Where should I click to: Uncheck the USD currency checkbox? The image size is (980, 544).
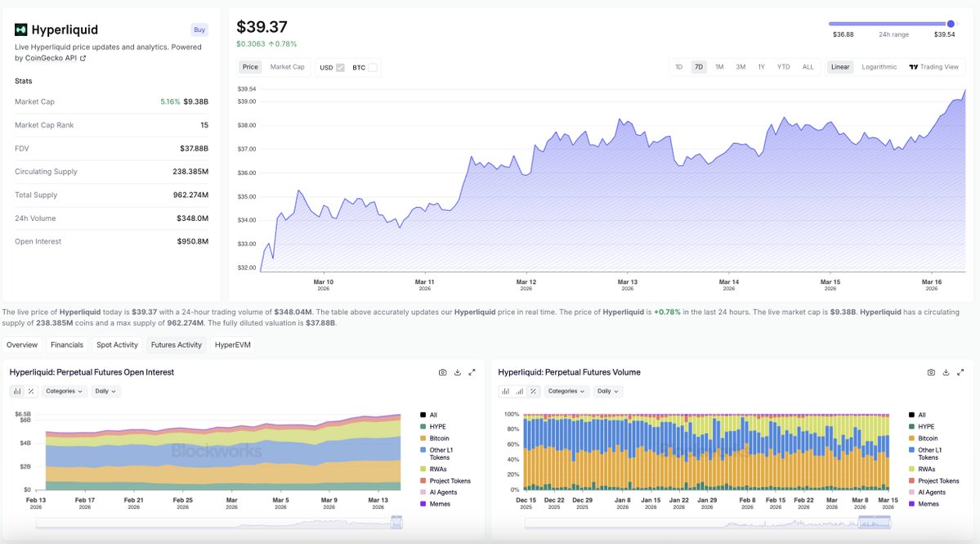click(340, 68)
